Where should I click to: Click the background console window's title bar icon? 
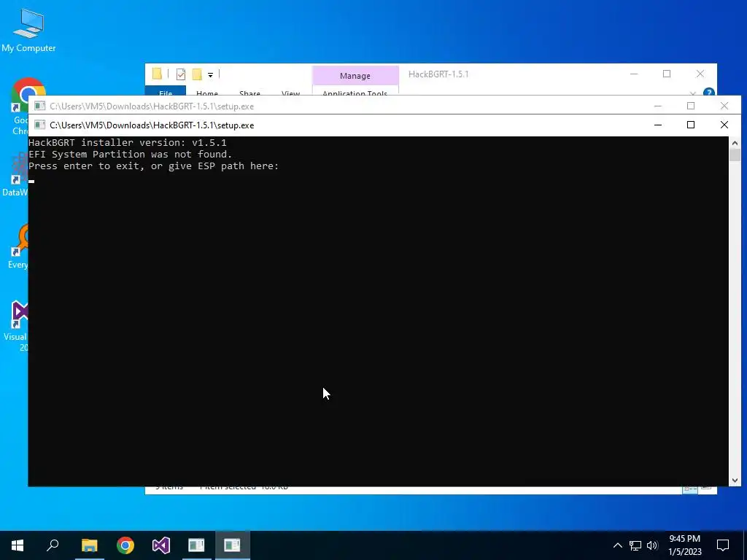tap(40, 106)
